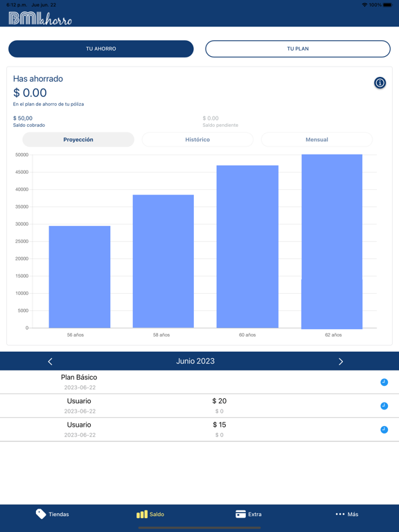Image resolution: width=399 pixels, height=532 pixels.
Task: Open the Plan Básico entry row
Action: pyautogui.click(x=199, y=382)
